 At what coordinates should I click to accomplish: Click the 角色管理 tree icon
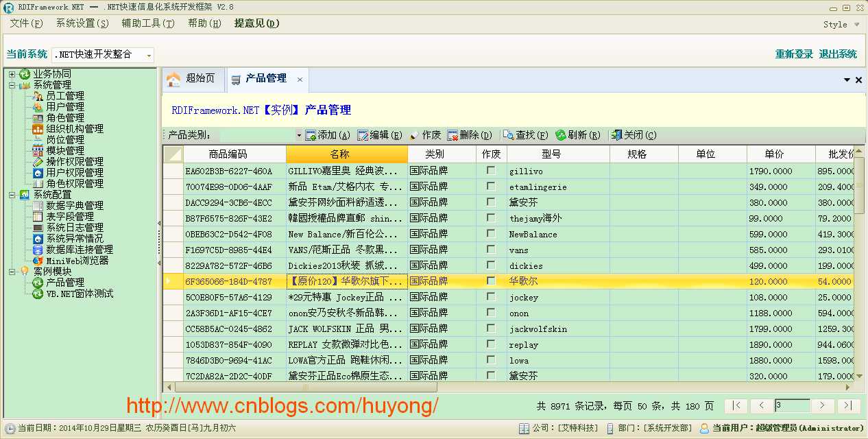(38, 118)
